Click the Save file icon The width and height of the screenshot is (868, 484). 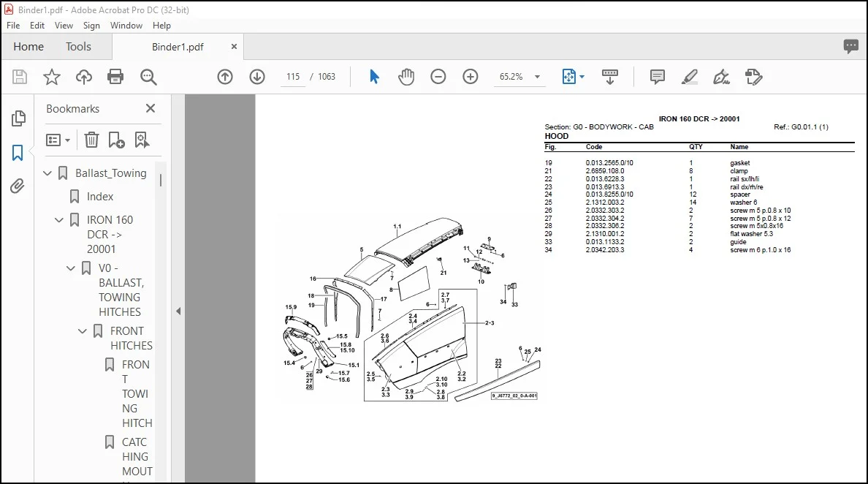click(20, 77)
